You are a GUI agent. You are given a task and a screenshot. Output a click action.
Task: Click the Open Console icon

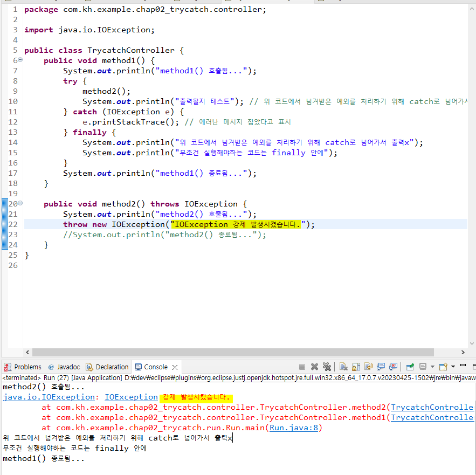tap(444, 367)
